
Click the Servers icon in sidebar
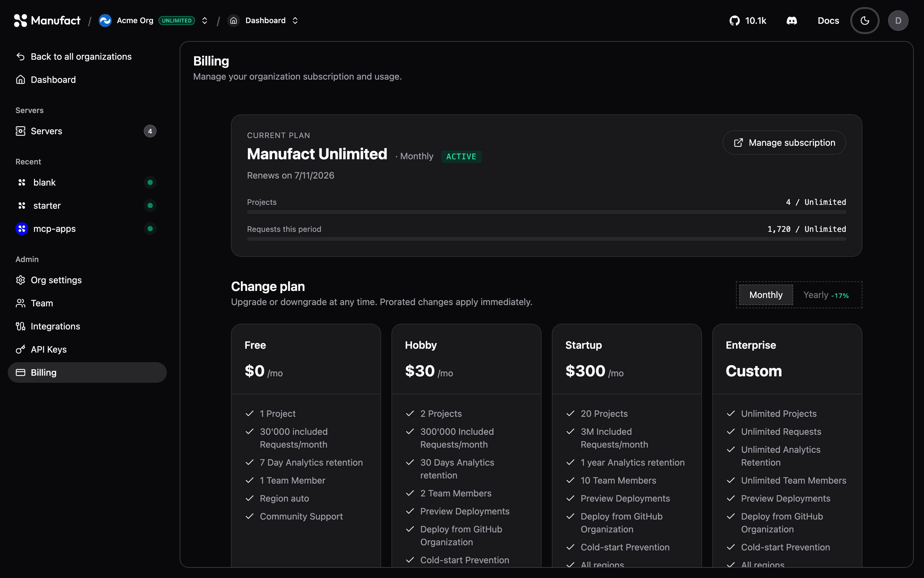coord(21,131)
